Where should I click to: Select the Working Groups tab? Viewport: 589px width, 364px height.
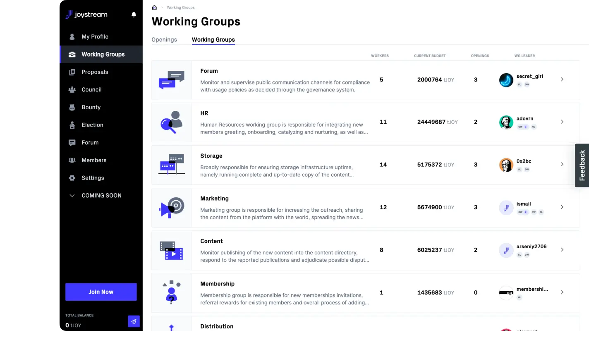(x=213, y=39)
